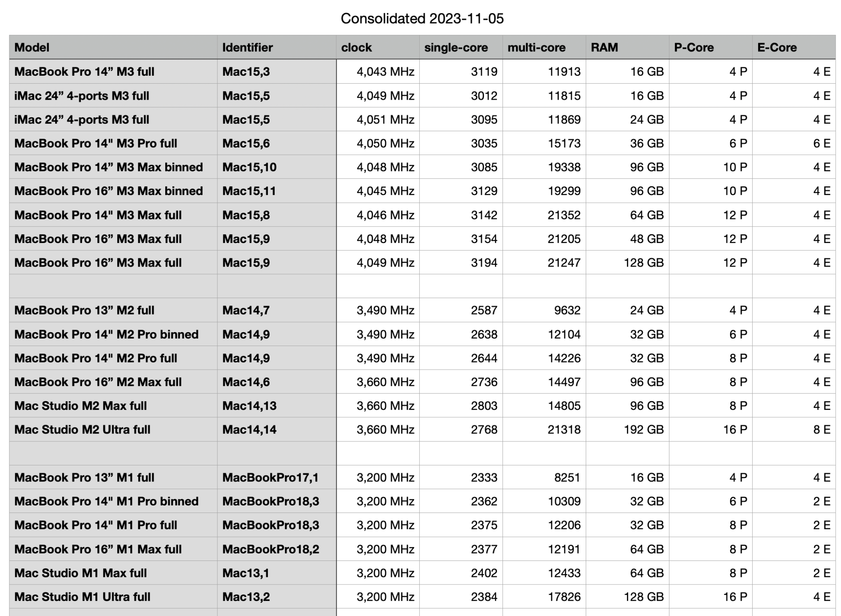The image size is (841, 616).
Task: Click the Mac Studio M2 Ultra full cell
Action: [x=82, y=430]
